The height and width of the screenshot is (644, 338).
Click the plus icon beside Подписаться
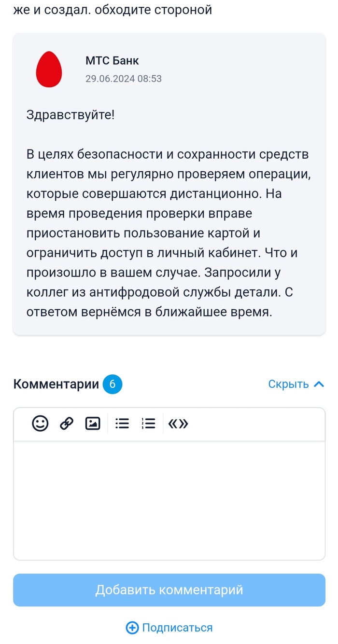pyautogui.click(x=132, y=627)
